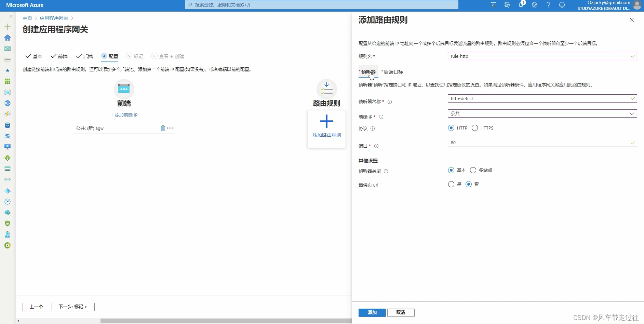Open notifications bell icon

coord(521,5)
